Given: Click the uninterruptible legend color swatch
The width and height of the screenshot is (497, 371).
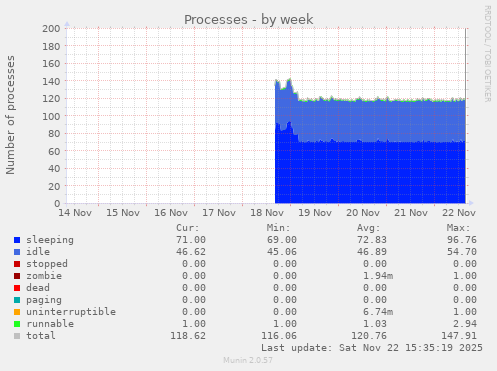Looking at the screenshot, I should [x=17, y=312].
